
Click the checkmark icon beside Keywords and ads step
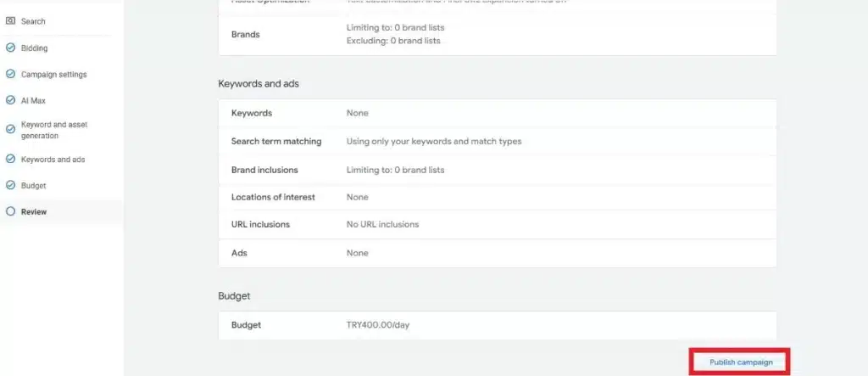tap(10, 160)
